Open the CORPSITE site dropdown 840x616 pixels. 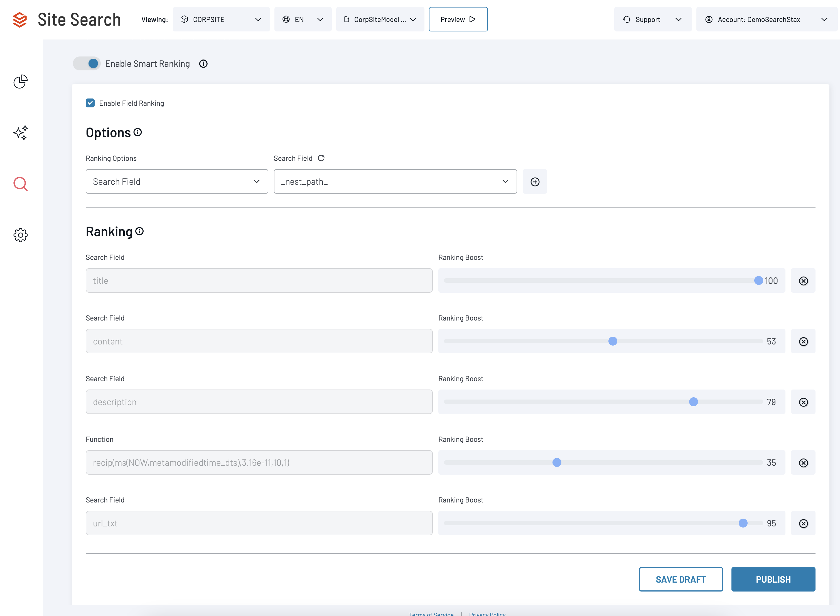pyautogui.click(x=221, y=19)
